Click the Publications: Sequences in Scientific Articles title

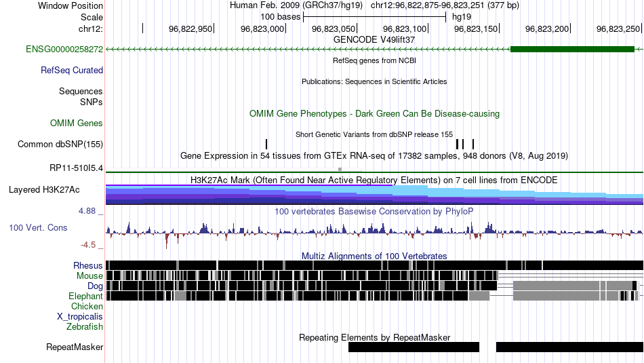[x=374, y=81]
